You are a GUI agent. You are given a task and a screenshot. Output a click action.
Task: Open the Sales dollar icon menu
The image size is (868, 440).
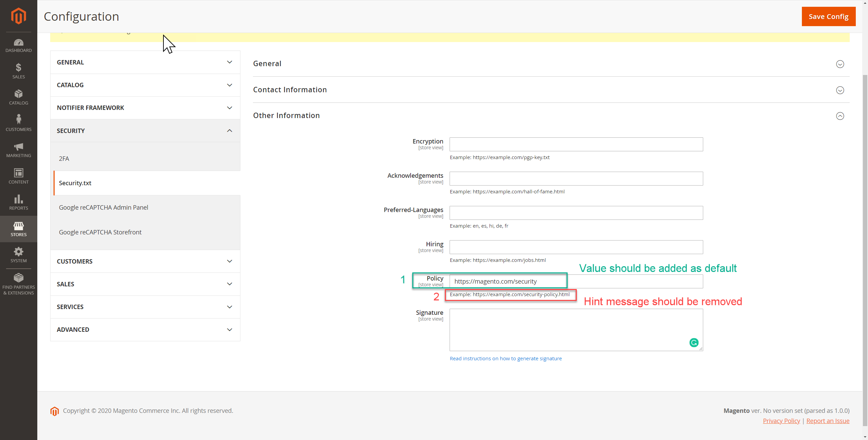18,71
